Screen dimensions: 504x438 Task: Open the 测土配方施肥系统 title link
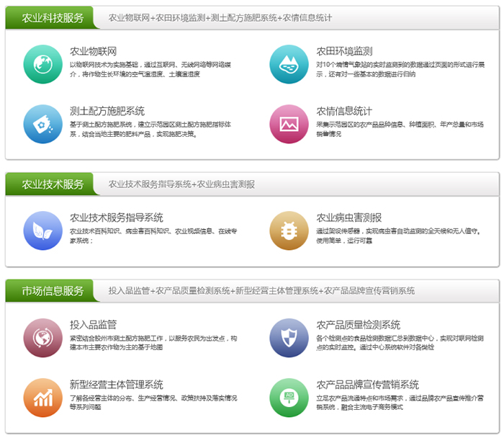(107, 111)
